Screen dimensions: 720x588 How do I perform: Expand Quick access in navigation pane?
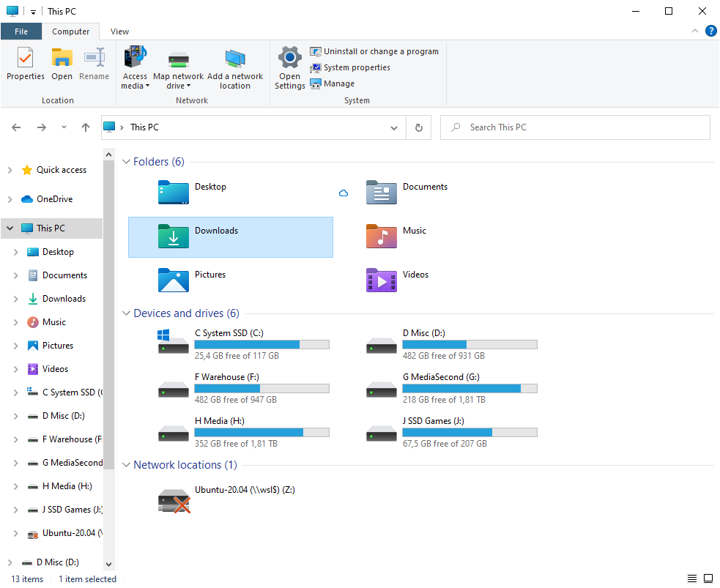10,170
